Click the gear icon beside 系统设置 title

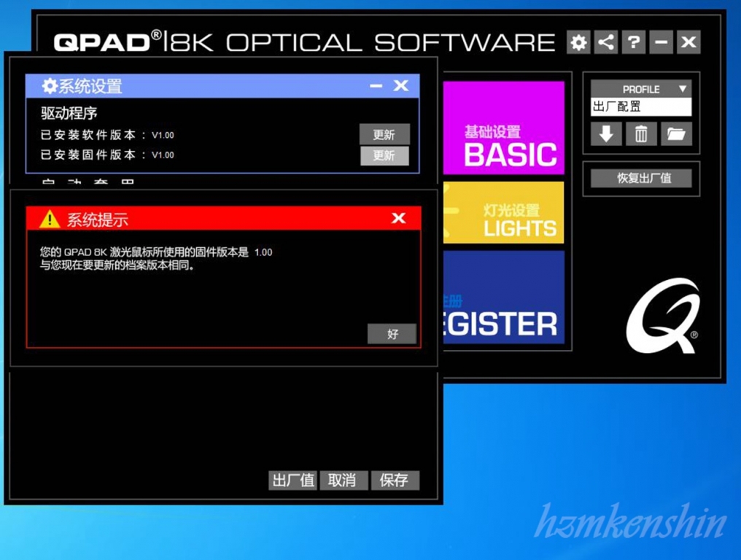tap(49, 86)
